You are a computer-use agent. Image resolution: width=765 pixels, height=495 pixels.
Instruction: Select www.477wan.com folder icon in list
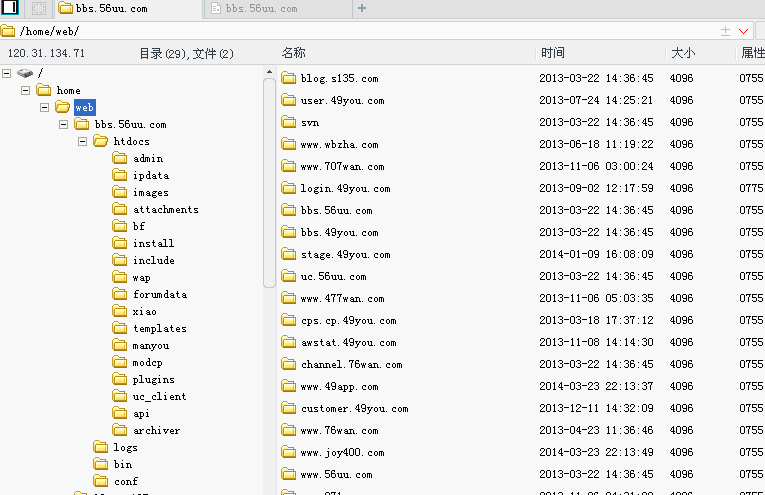pyautogui.click(x=288, y=298)
